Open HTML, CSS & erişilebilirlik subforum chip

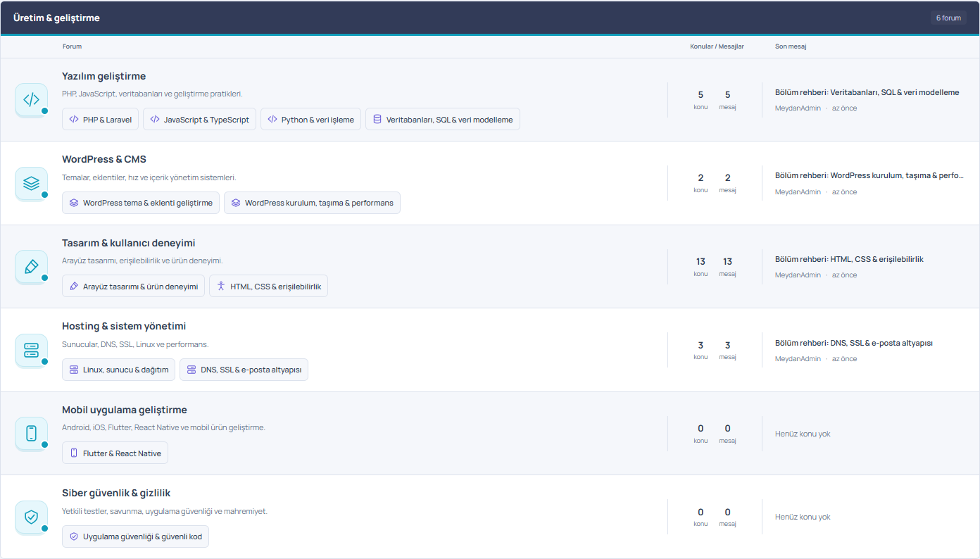pyautogui.click(x=268, y=286)
